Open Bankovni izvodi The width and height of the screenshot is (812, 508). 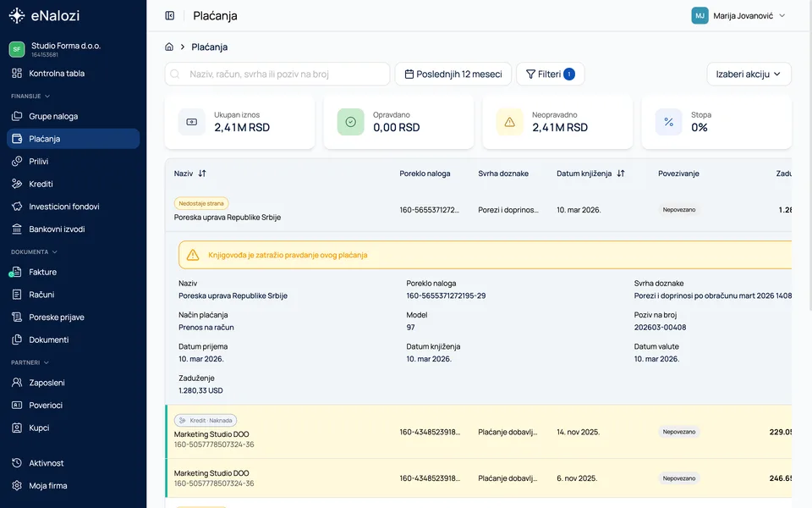(73, 229)
